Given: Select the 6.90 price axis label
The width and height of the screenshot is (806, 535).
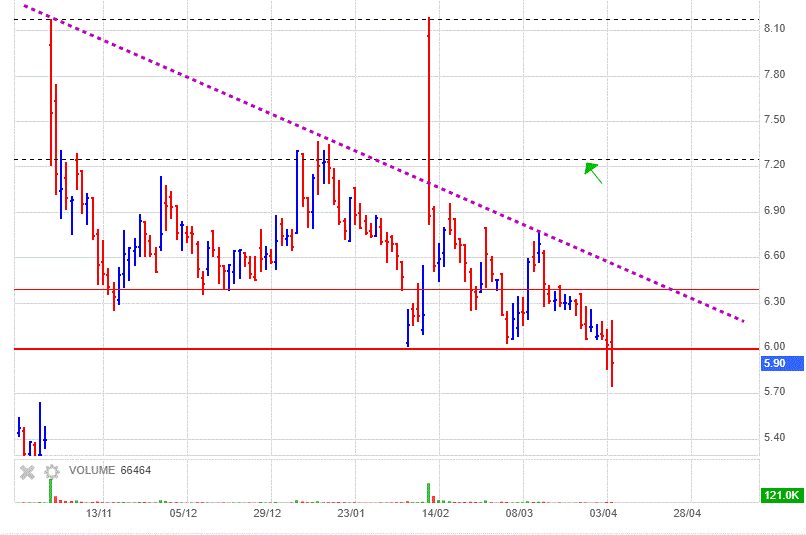Looking at the screenshot, I should pyautogui.click(x=774, y=210).
